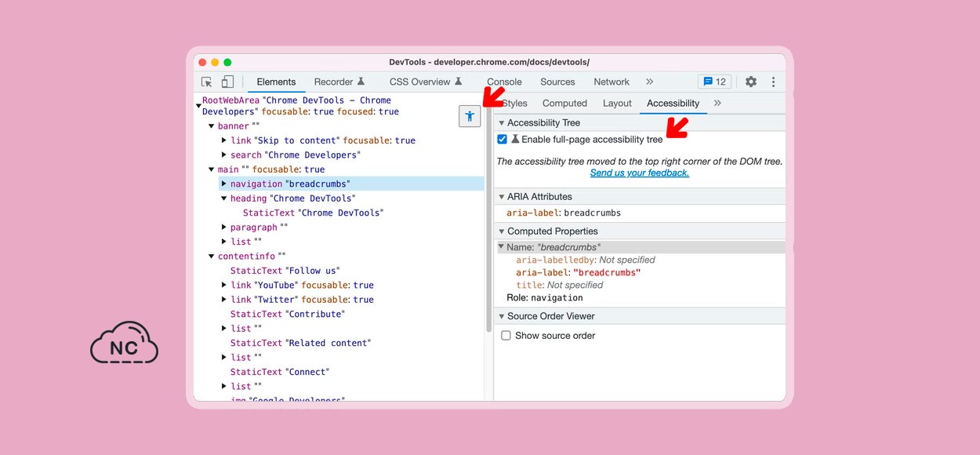Select StaticText "Follow us" row
Image resolution: width=980 pixels, height=455 pixels.
coord(285,271)
